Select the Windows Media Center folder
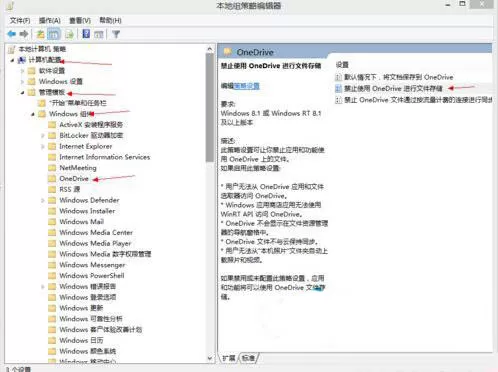Viewport: 498px width, 372px height. 96,232
